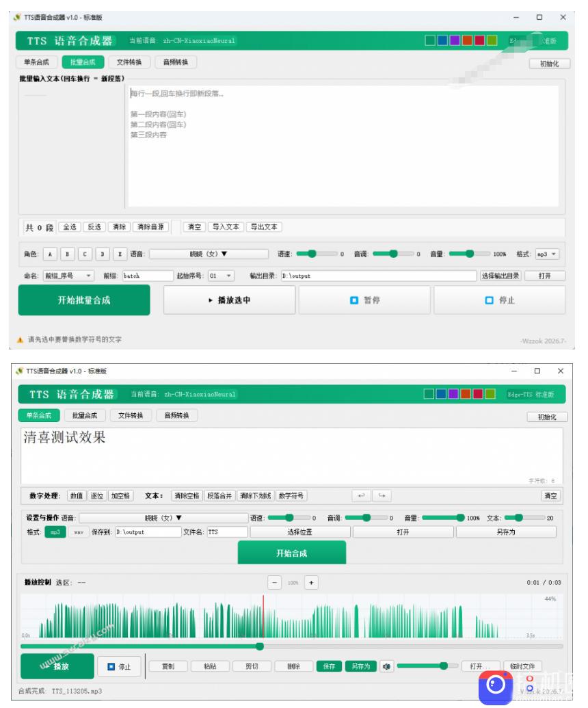Select the mp3 format toggle
This screenshot has height=708, width=588.
point(55,532)
